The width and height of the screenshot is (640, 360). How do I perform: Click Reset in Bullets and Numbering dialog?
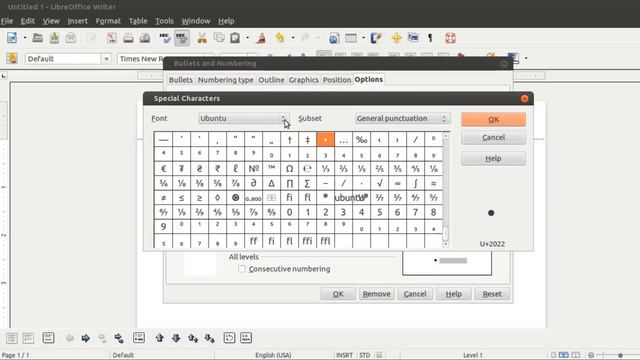point(492,294)
